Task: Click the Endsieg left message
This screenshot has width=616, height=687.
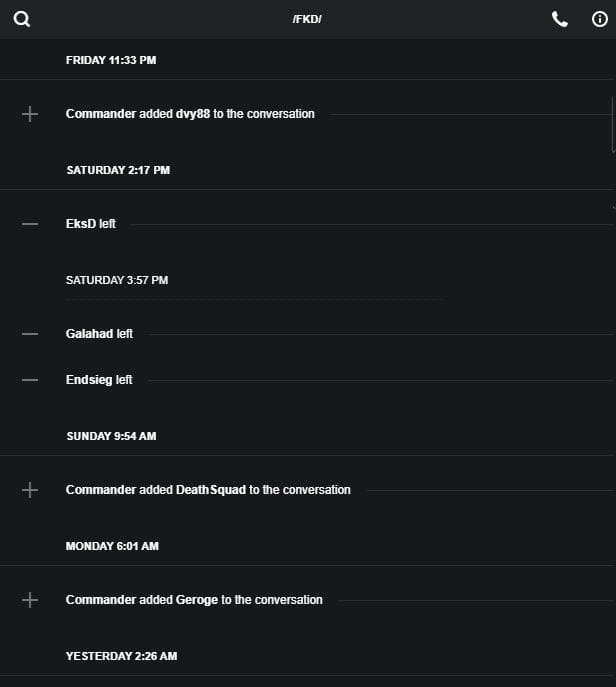Action: pos(99,380)
